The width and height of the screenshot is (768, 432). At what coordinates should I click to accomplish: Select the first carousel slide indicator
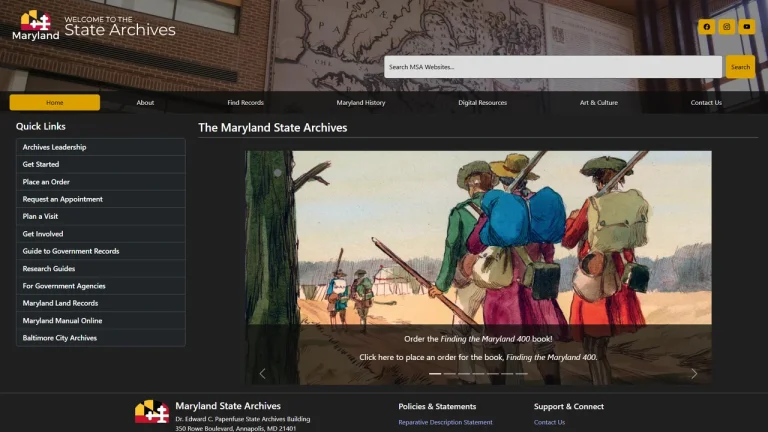[x=435, y=374]
